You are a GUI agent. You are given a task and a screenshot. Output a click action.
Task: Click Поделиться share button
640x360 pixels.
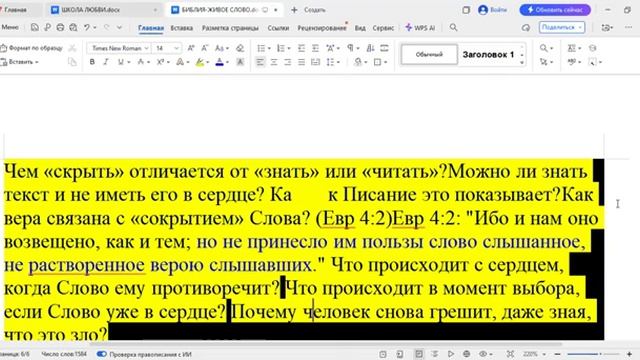click(562, 27)
